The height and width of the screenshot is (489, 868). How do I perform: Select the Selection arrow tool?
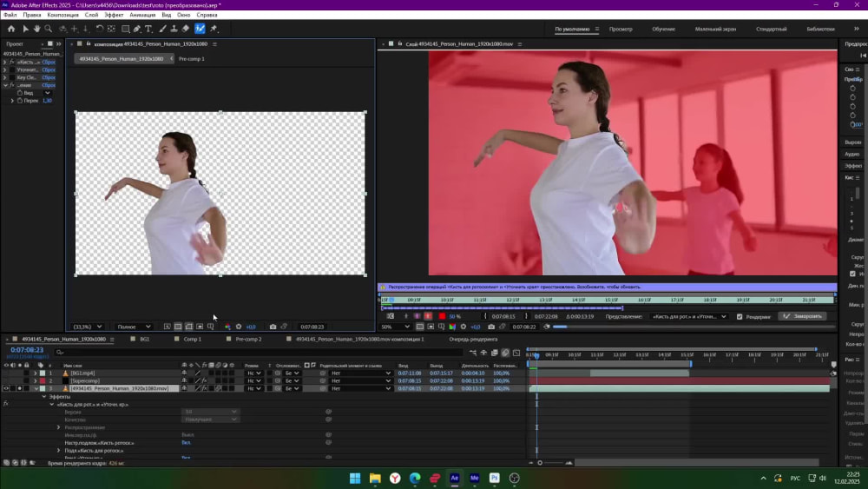tap(25, 29)
